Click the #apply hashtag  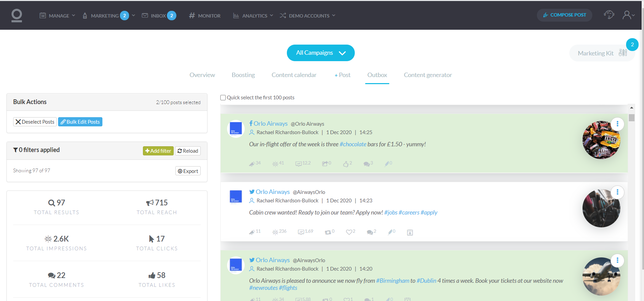point(429,212)
